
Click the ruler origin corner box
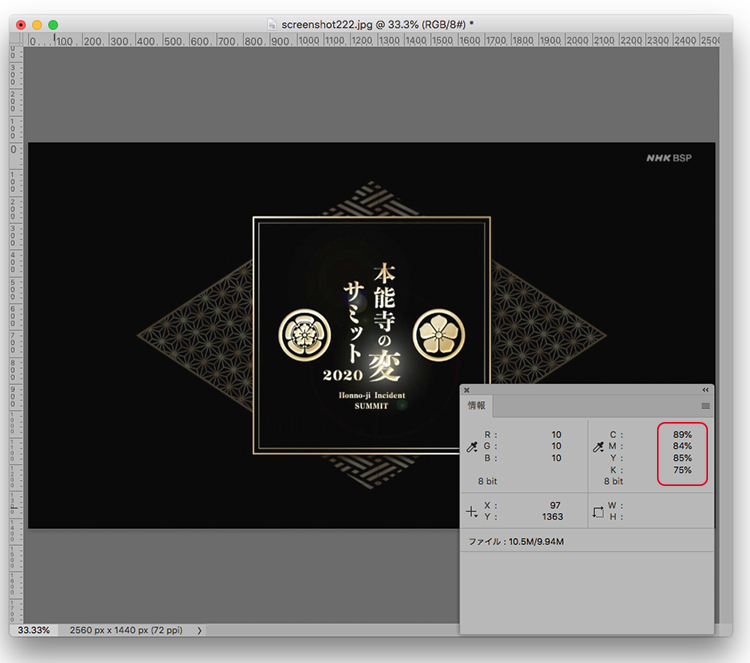tap(16, 40)
